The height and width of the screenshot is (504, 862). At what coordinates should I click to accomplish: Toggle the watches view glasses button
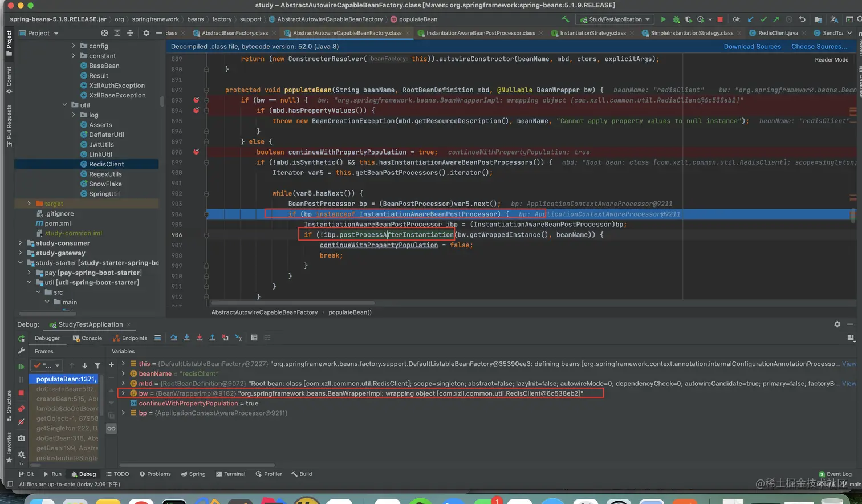point(111,428)
